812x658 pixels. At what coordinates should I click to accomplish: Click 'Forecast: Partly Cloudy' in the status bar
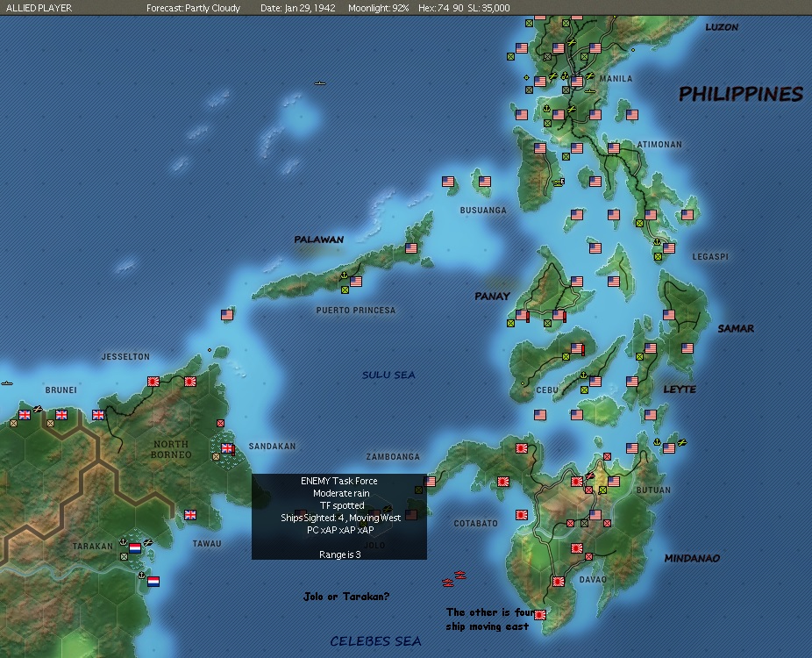coord(193,8)
